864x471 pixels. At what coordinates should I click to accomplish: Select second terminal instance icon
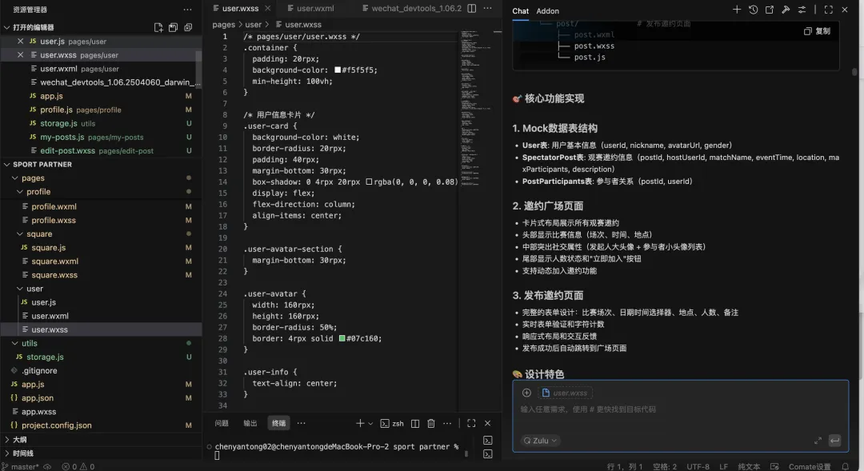click(488, 454)
